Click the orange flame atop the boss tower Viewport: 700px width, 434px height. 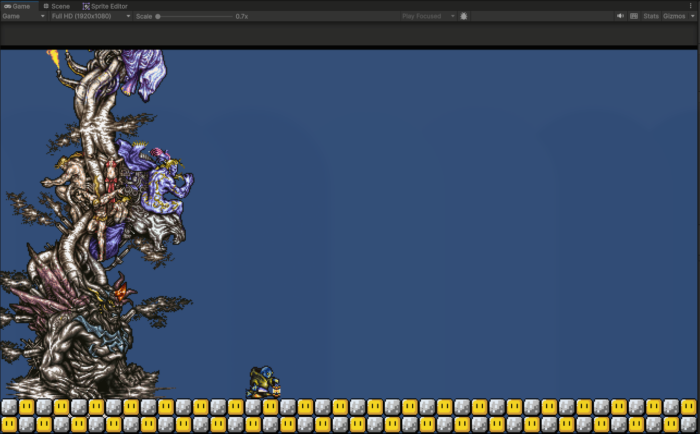click(x=53, y=57)
